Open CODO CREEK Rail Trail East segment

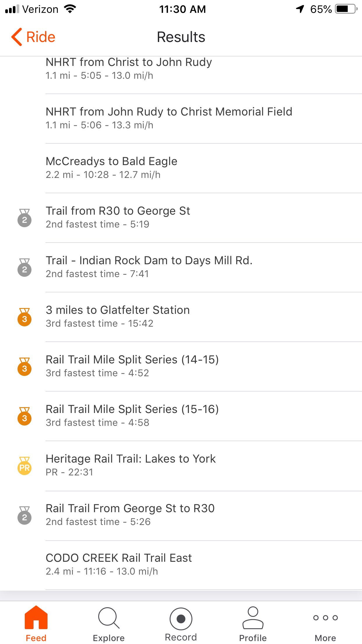119,564
